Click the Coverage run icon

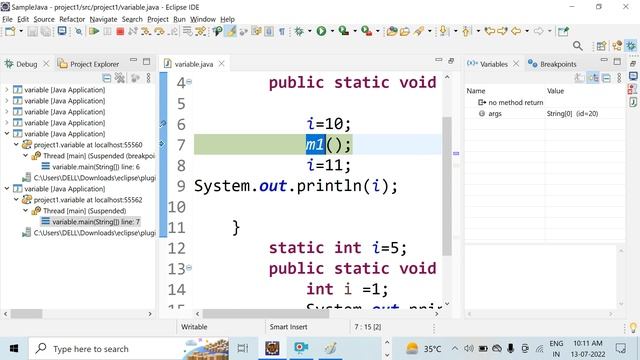pos(344,31)
